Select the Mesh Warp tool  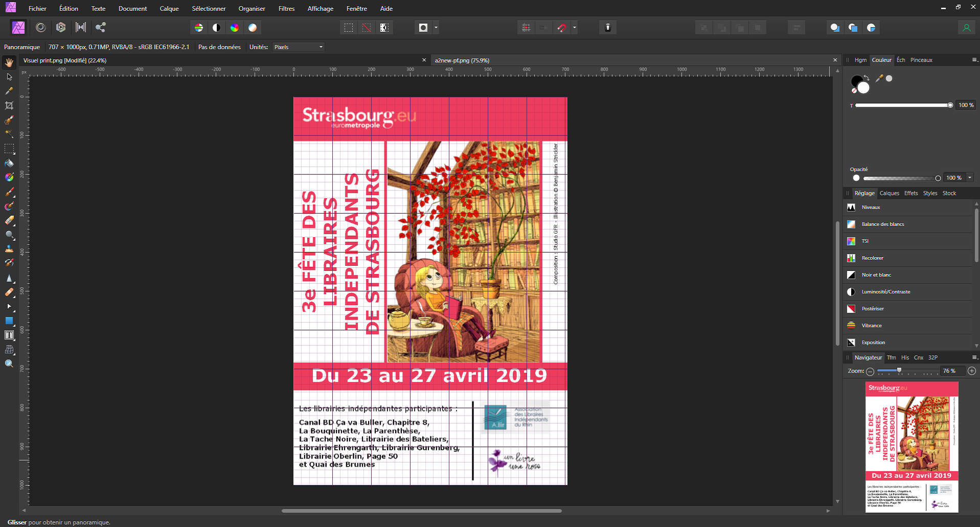click(9, 350)
